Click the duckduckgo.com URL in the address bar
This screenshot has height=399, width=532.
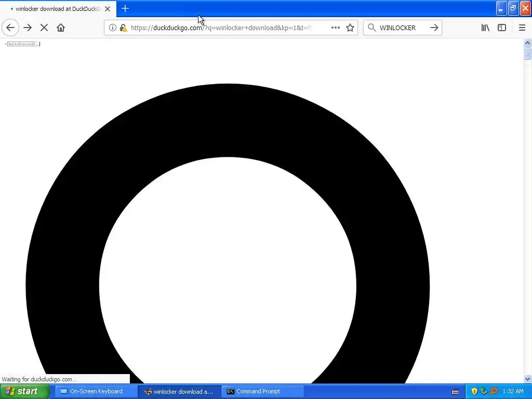pyautogui.click(x=221, y=28)
